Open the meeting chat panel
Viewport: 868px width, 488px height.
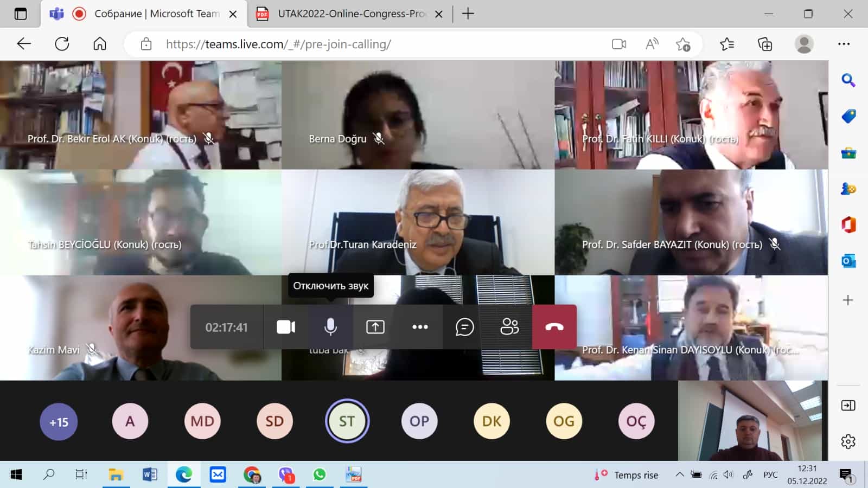pos(464,327)
